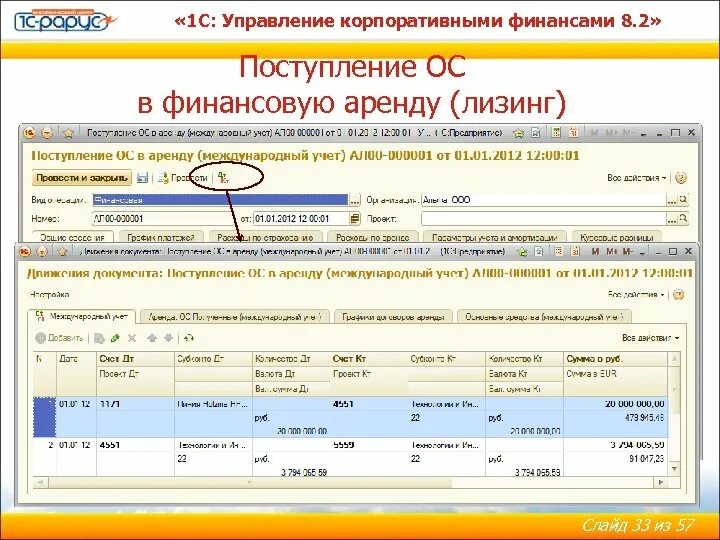Click the calendar icon in the rear window title bar
Image resolution: width=720 pixels, height=540 pixels.
click(x=574, y=133)
